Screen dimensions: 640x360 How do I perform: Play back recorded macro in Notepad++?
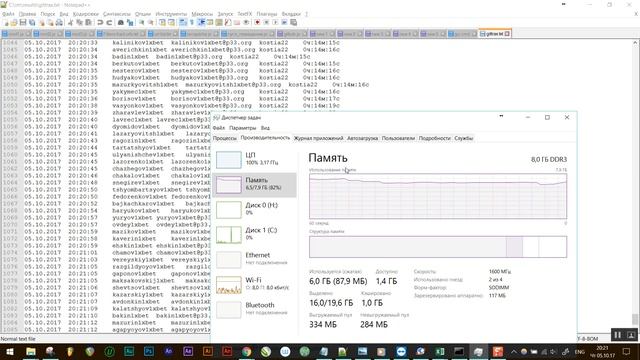pyautogui.click(x=275, y=22)
